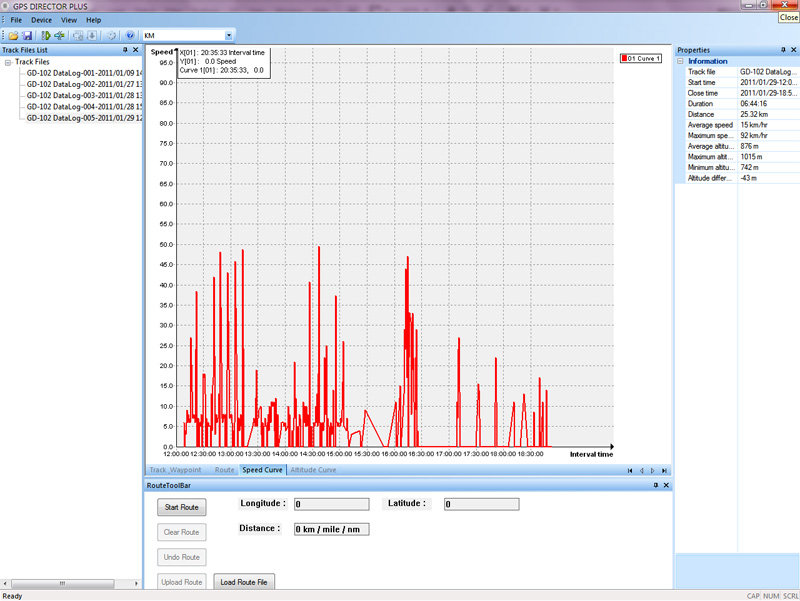Select GD-102 DataLog-001-2011/01/09 track
Viewport: 800px width, 601px height.
coord(84,73)
